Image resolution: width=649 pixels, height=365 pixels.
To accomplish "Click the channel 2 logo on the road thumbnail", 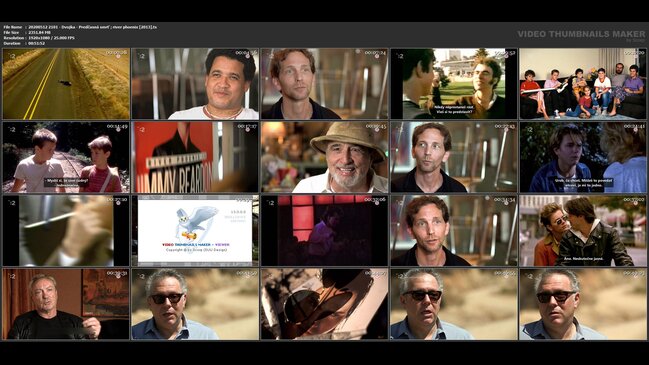I will [12, 56].
